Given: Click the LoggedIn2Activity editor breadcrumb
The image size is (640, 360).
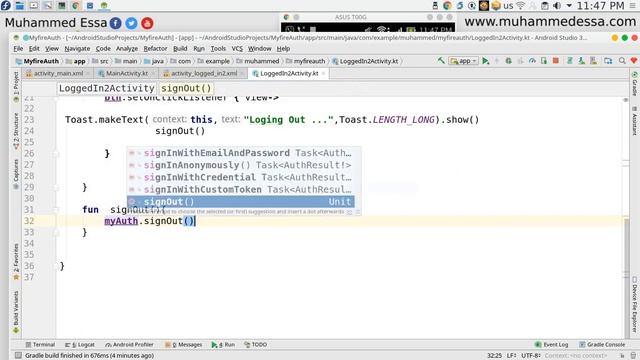Looking at the screenshot, I should pyautogui.click(x=107, y=88).
